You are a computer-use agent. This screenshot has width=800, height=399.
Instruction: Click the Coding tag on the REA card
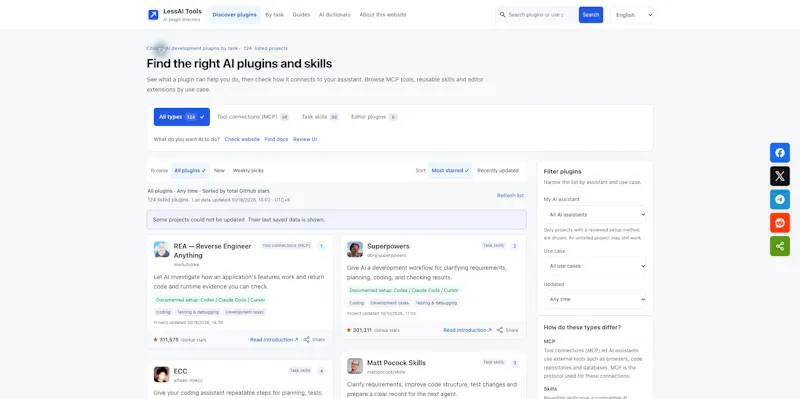[163, 312]
